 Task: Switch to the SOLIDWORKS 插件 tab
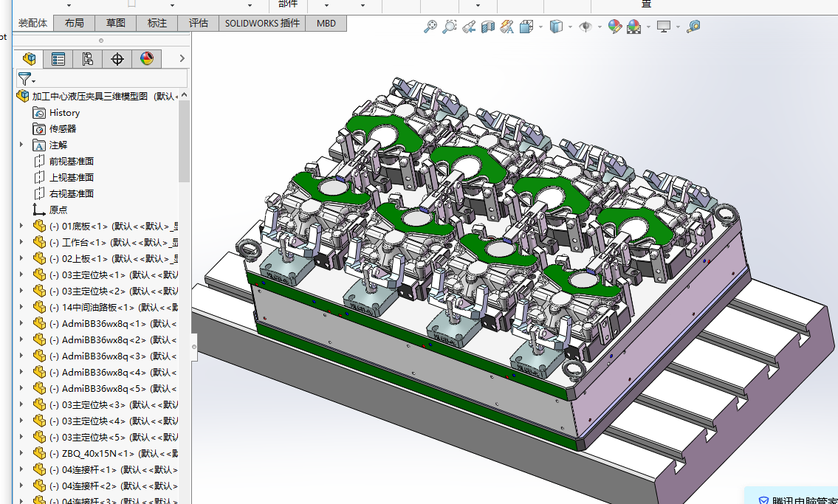click(262, 23)
